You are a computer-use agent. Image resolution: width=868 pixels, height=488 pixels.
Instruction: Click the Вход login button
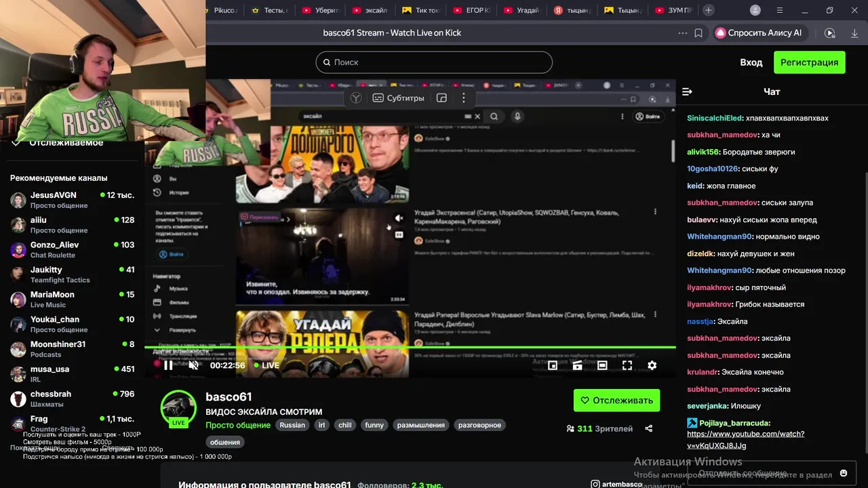(x=751, y=62)
